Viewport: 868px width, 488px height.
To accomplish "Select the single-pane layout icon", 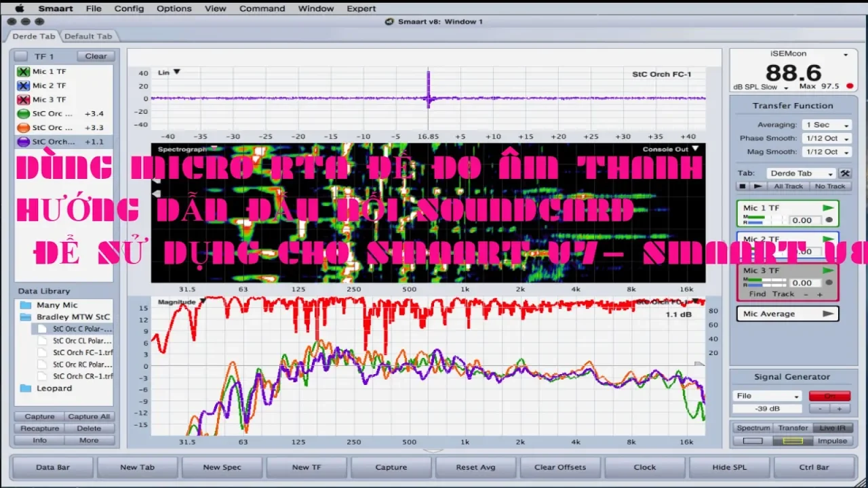I will pos(753,441).
